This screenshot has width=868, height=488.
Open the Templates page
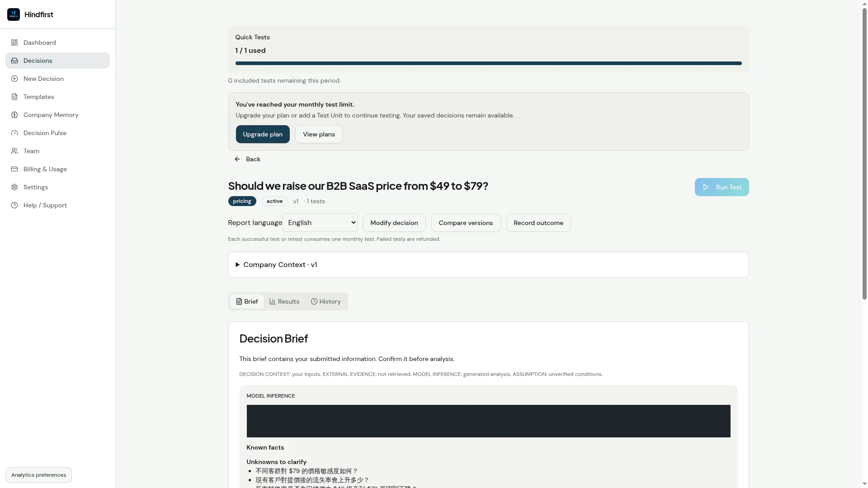[x=57, y=97]
